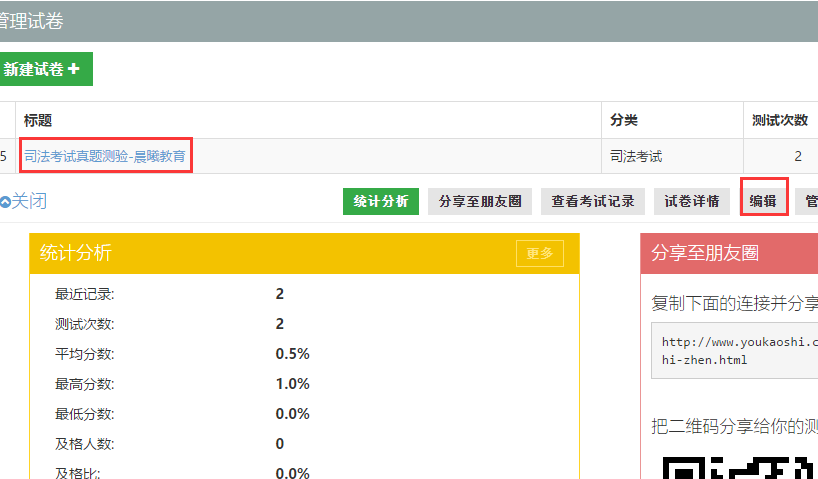View 试卷详情 paper details
Screen dimensions: 818x479
click(x=692, y=201)
